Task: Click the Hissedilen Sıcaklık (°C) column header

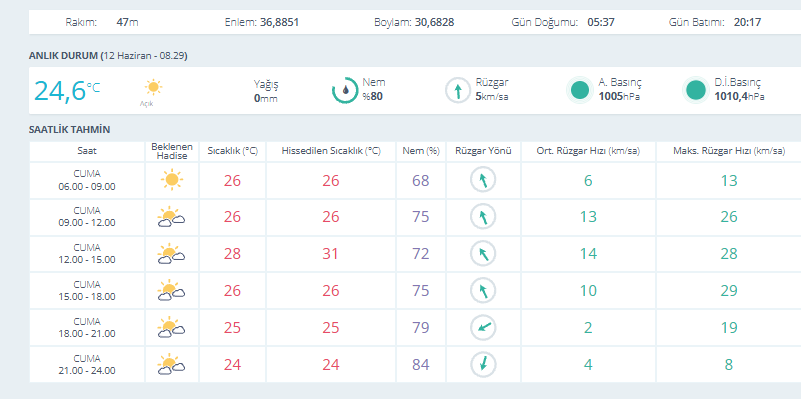Action: click(331, 151)
